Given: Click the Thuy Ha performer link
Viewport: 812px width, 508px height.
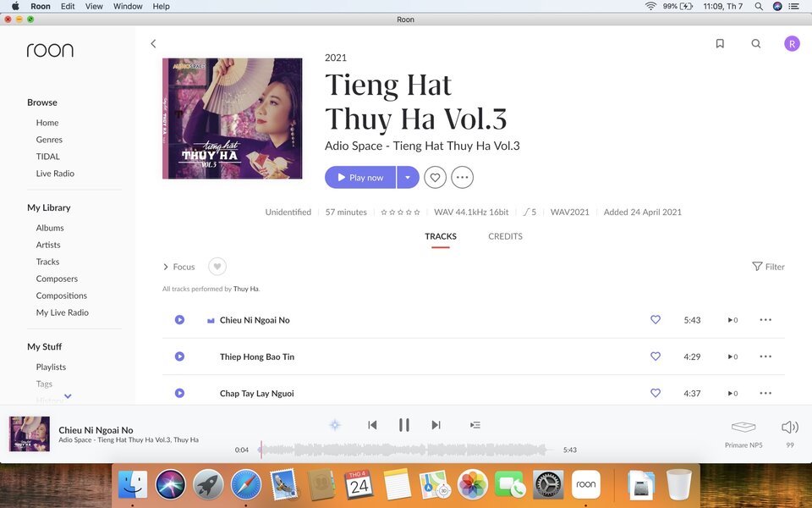Looking at the screenshot, I should (x=246, y=290).
